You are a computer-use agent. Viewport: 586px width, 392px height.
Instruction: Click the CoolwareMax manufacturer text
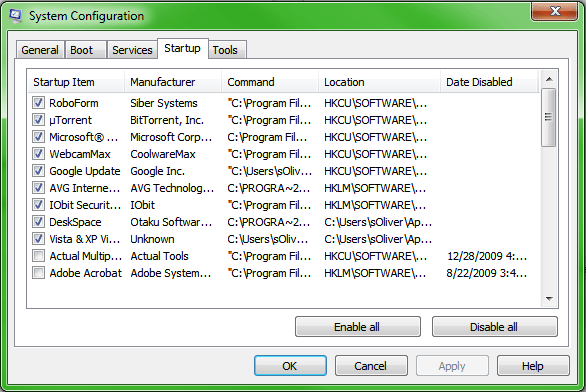point(163,154)
